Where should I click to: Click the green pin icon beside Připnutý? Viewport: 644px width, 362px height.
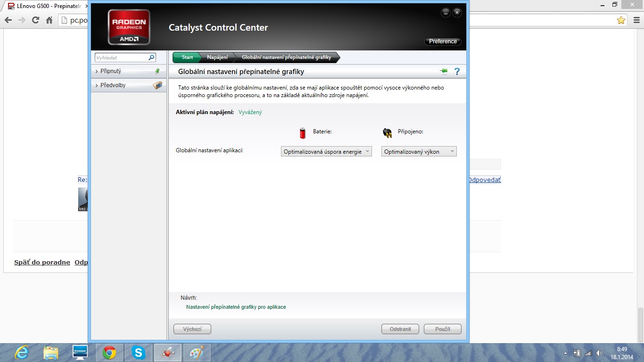point(157,71)
